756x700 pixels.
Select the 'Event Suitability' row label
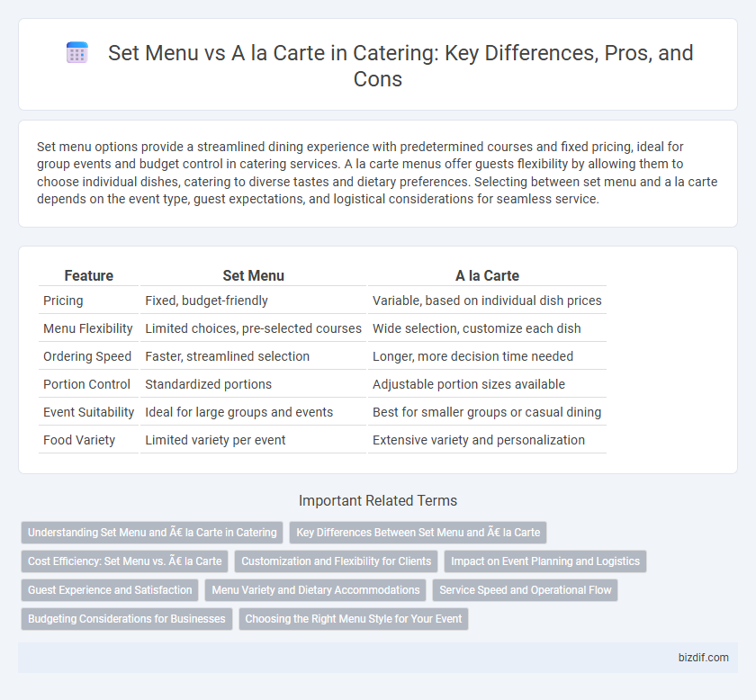click(89, 412)
